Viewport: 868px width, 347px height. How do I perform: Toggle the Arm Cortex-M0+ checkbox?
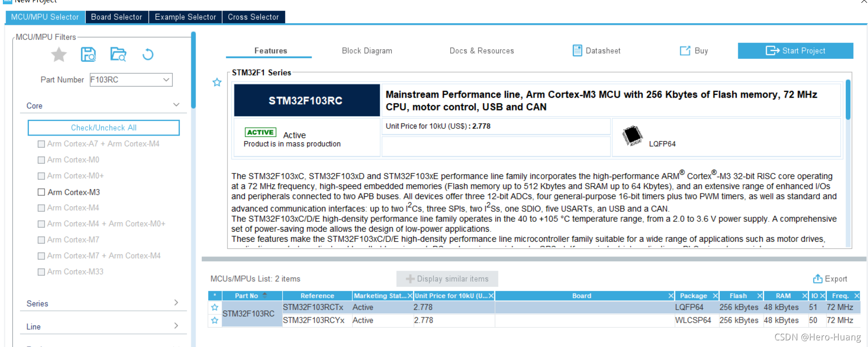pos(41,176)
